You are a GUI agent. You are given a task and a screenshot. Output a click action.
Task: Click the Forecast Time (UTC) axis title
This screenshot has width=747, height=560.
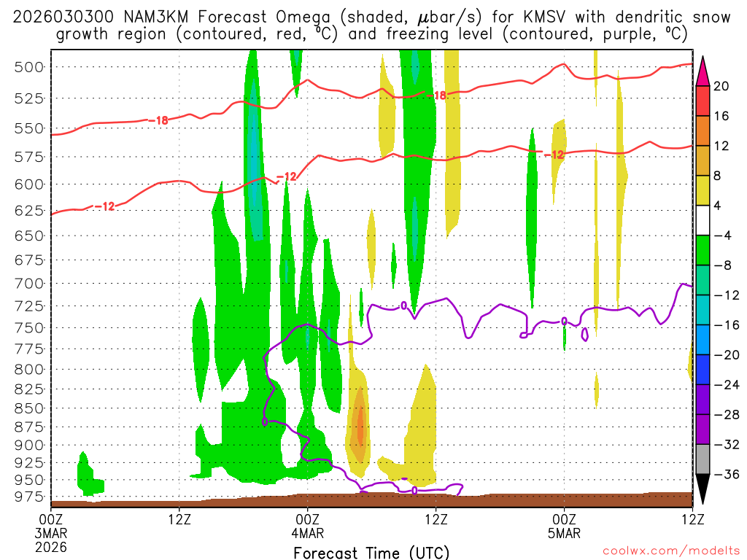click(371, 553)
